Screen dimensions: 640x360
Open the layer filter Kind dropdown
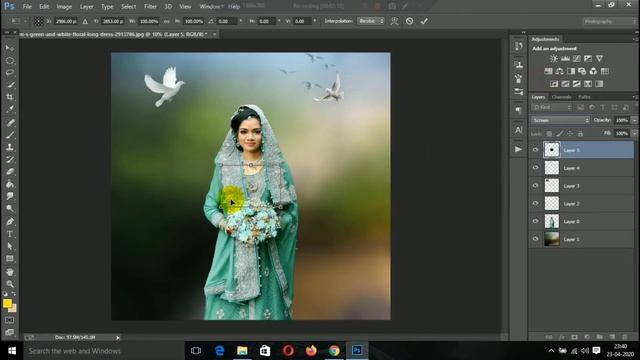[x=552, y=107]
